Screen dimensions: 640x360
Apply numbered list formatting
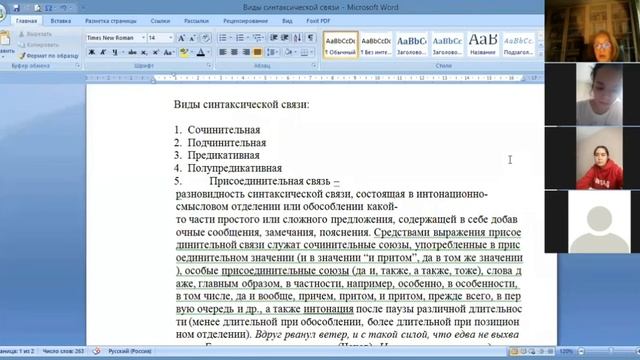click(240, 38)
